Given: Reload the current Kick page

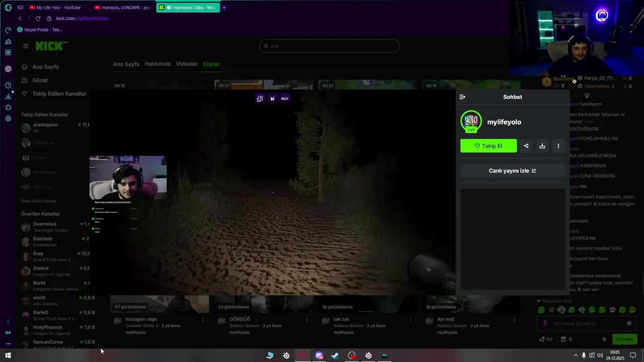Looking at the screenshot, I should [38, 19].
